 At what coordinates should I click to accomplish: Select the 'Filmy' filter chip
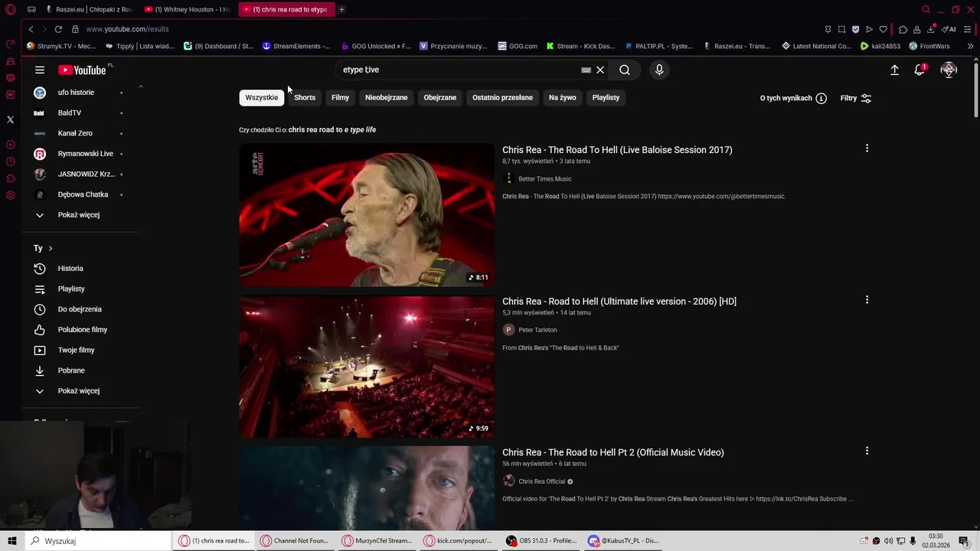[340, 97]
